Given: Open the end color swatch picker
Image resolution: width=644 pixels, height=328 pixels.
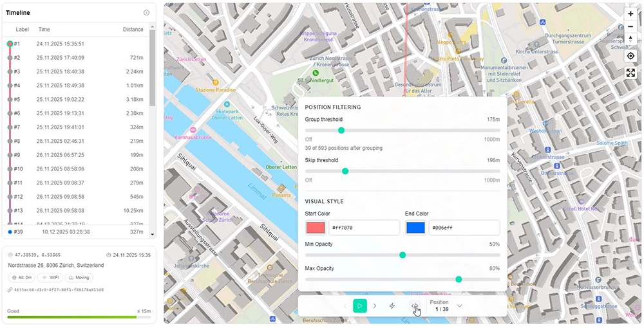Looking at the screenshot, I should tap(416, 228).
